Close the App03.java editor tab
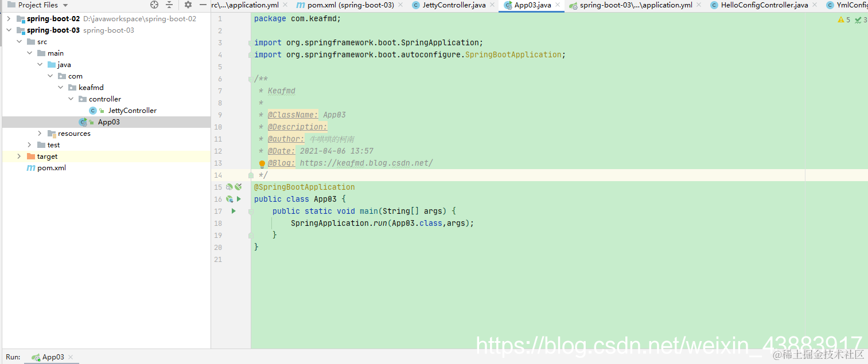The width and height of the screenshot is (868, 364). point(558,5)
